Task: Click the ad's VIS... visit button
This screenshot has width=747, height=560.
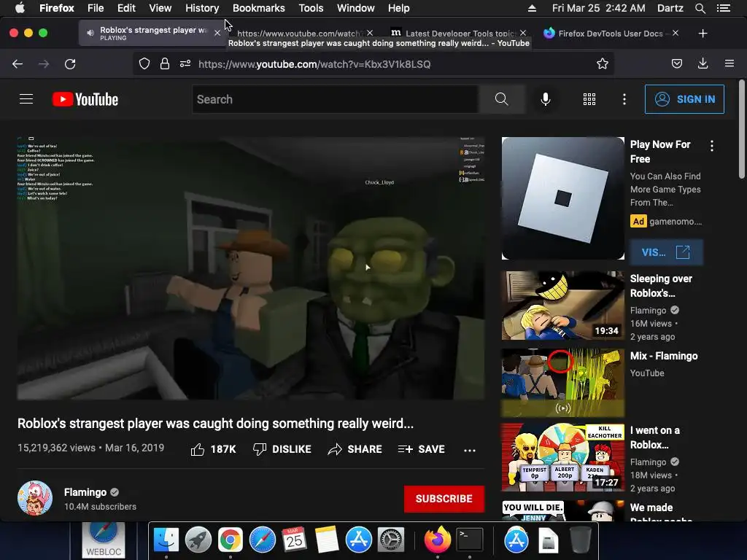Action: click(666, 252)
